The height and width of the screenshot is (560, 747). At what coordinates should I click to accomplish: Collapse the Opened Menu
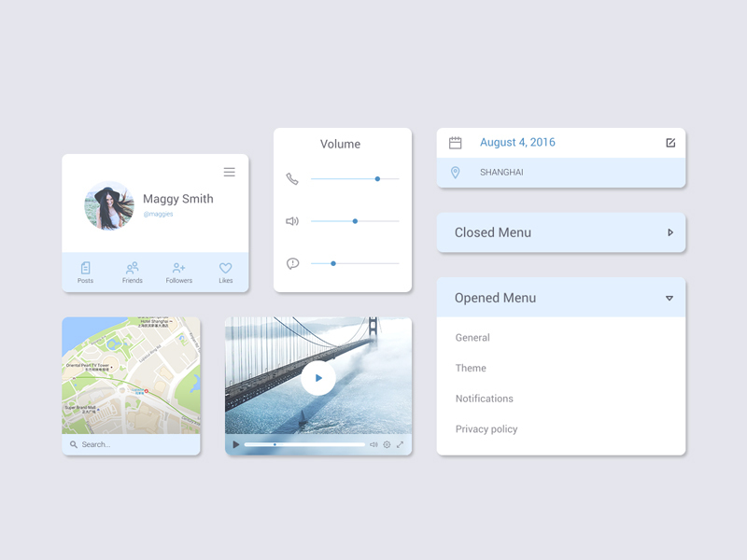click(x=670, y=297)
